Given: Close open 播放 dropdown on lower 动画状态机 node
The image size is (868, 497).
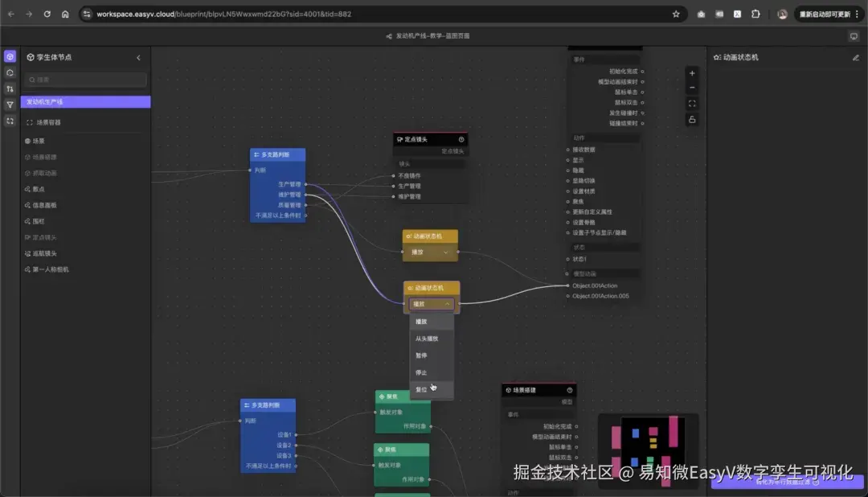Looking at the screenshot, I should [x=432, y=304].
